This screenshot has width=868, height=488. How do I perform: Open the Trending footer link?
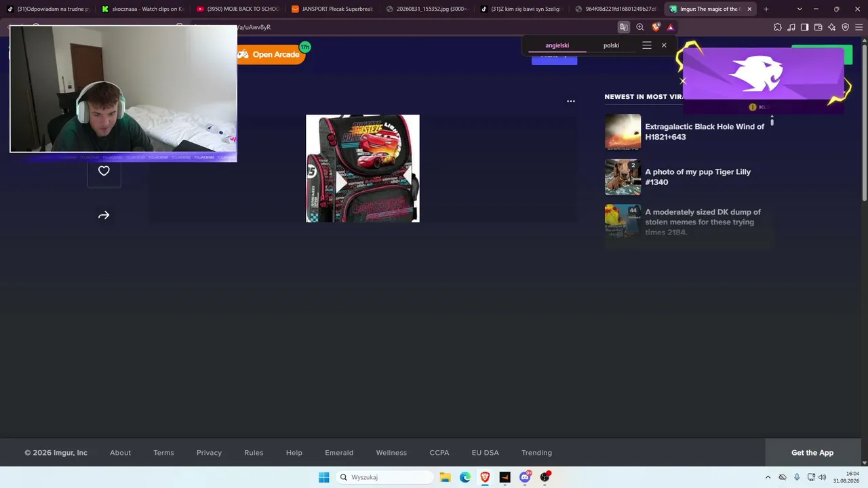click(x=536, y=453)
